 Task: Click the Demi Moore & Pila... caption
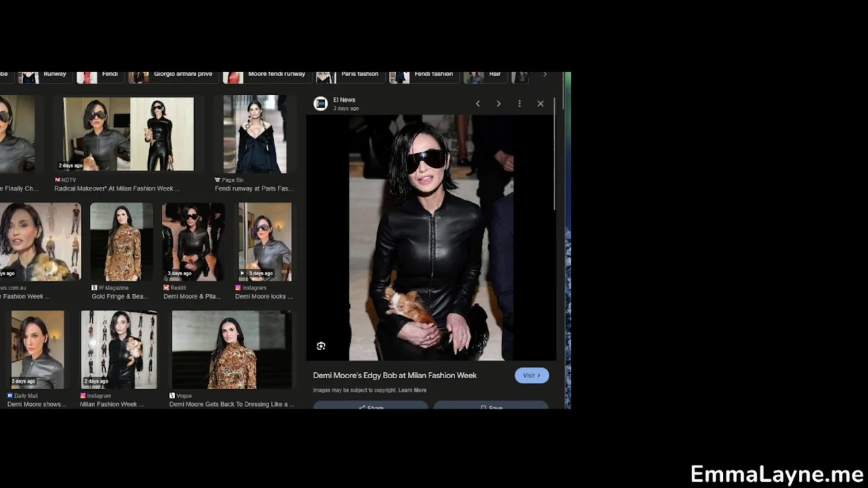[x=192, y=296]
